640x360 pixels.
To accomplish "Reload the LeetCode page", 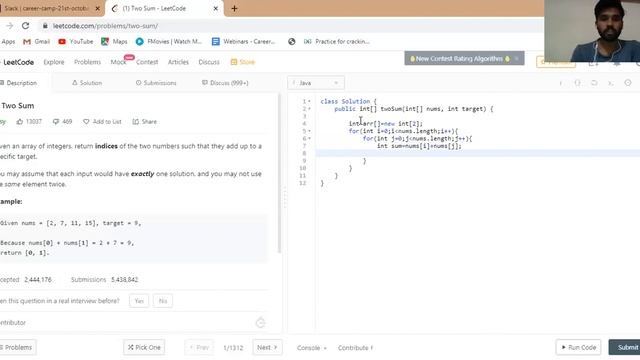I will click(25, 26).
